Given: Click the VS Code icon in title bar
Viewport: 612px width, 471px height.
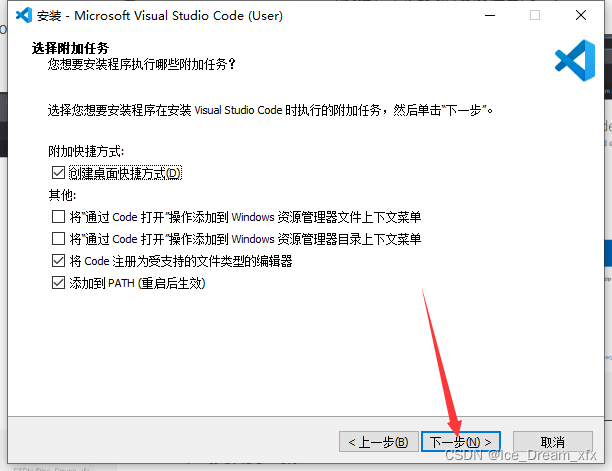Looking at the screenshot, I should 24,15.
